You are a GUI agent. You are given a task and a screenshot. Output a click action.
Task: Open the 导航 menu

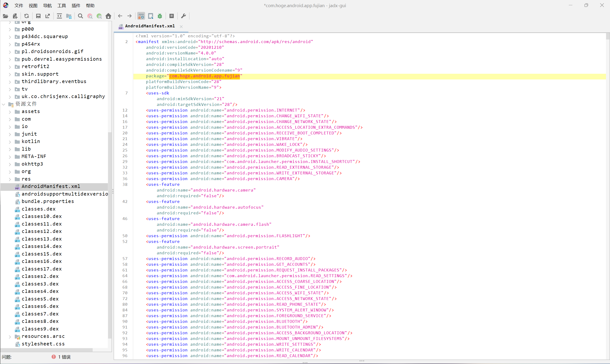pos(47,5)
